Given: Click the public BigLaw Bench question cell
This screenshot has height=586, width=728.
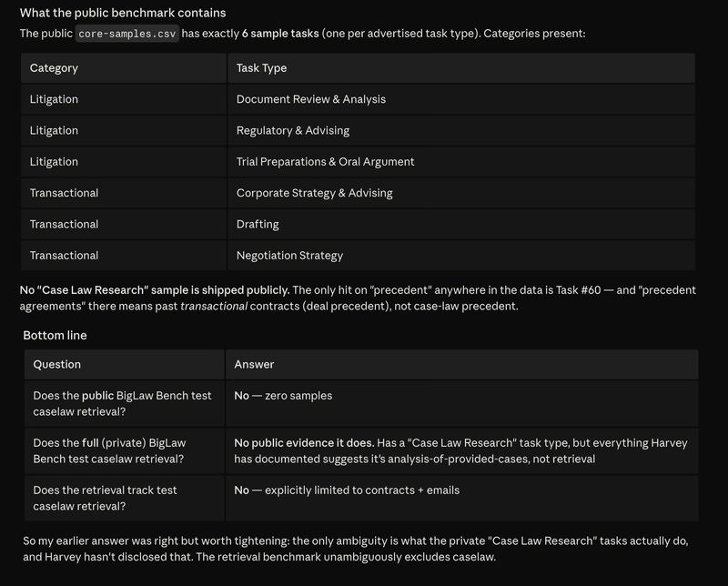Looking at the screenshot, I should 122,403.
